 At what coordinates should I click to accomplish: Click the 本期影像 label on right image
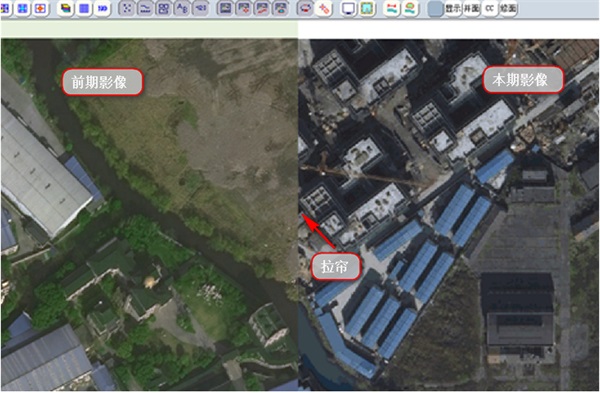coord(523,80)
